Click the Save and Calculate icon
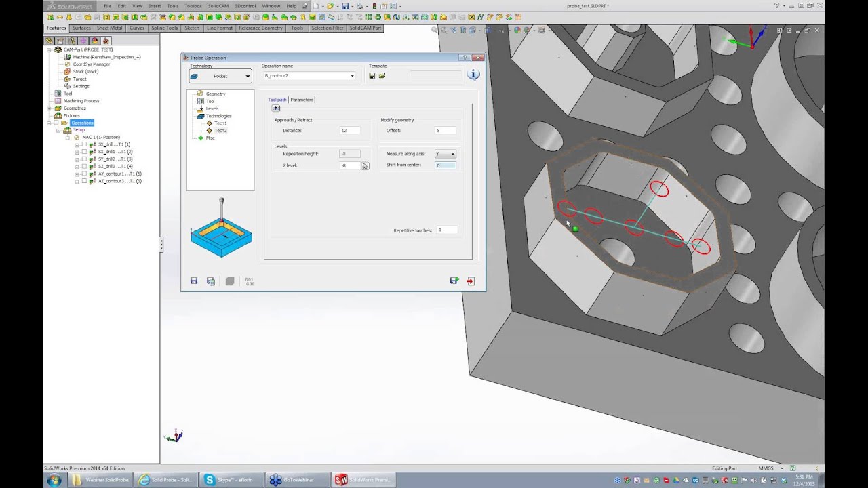 coord(211,281)
